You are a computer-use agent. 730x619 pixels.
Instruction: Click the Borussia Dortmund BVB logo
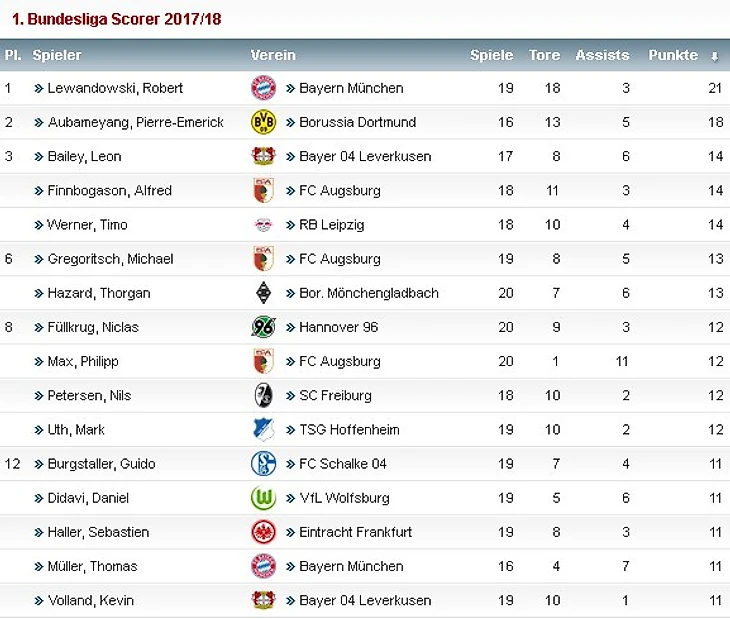pyautogui.click(x=263, y=122)
